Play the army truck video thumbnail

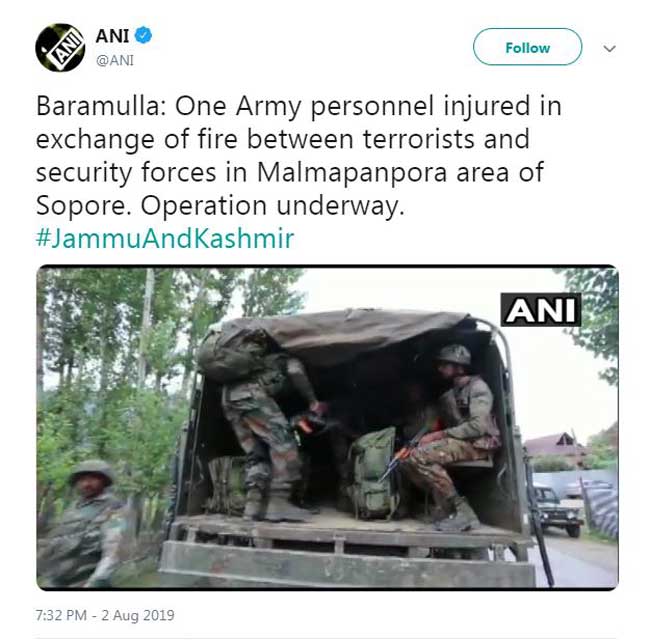coord(327,428)
